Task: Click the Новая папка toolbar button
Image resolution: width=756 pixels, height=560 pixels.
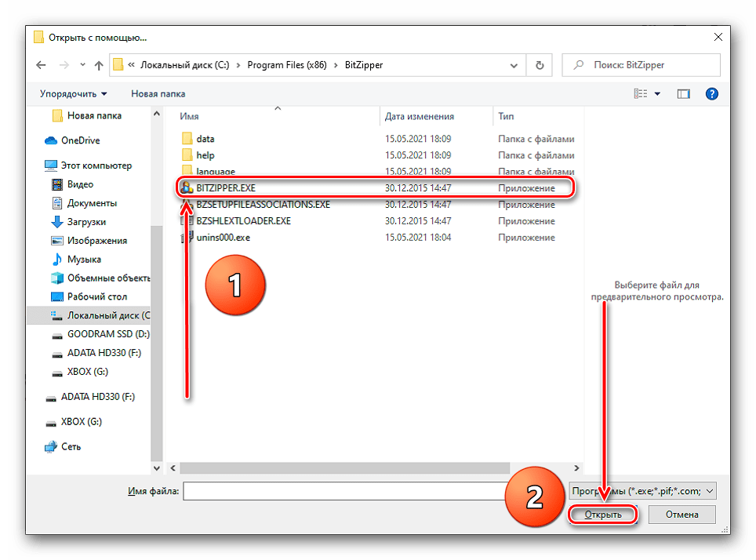Action: click(x=158, y=94)
